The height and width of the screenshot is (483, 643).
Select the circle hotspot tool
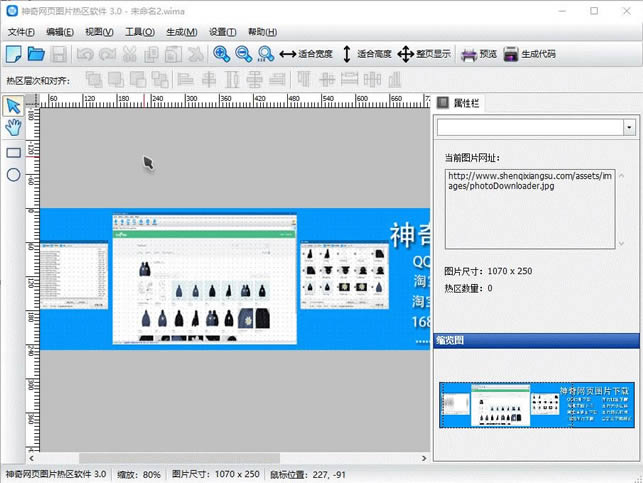click(x=14, y=175)
